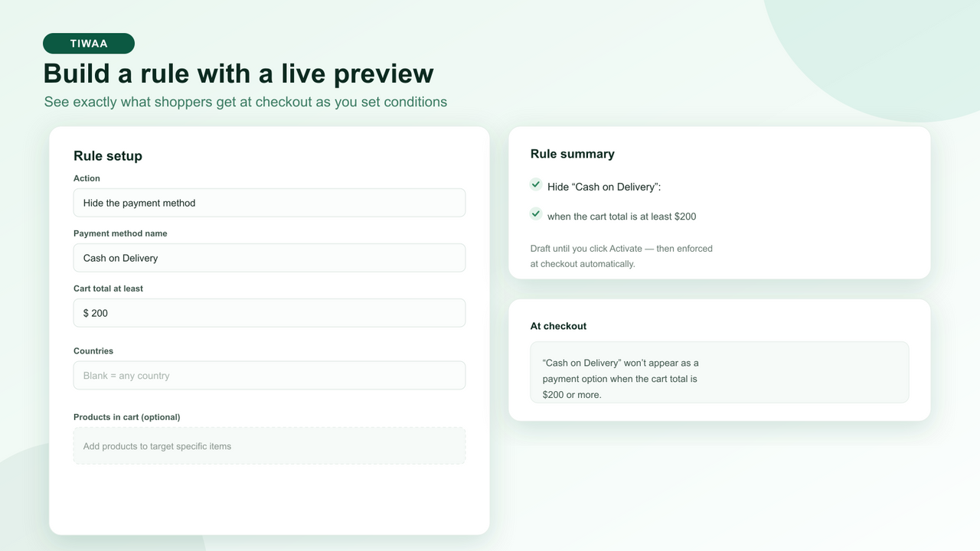Click the checkmark icon beside cart total condition
The height and width of the screenshot is (551, 980).
point(536,214)
